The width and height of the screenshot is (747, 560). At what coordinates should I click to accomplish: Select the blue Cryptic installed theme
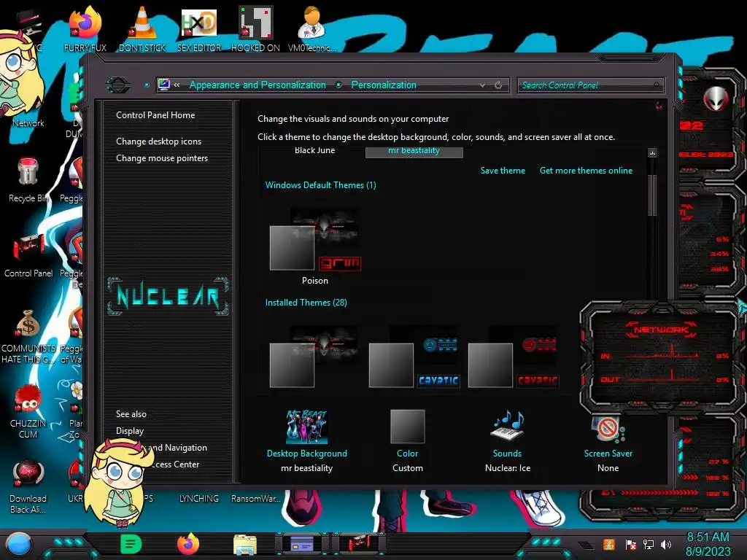click(414, 356)
